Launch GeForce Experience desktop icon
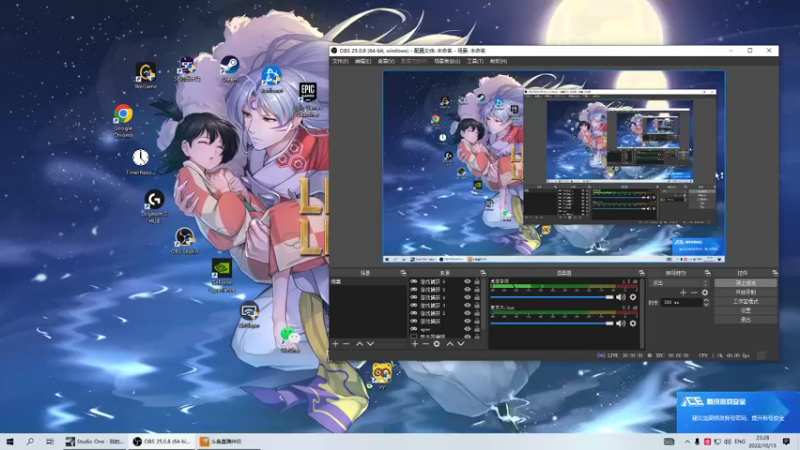 222,276
